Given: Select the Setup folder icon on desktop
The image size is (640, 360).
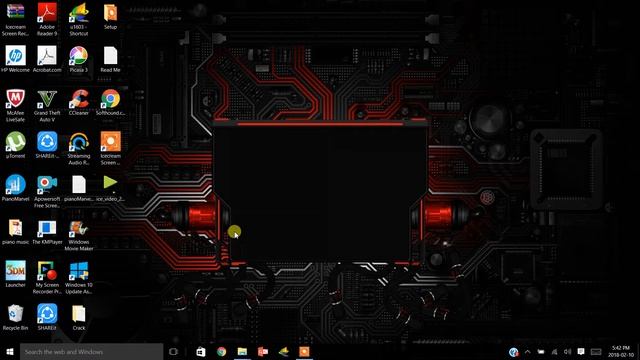Looking at the screenshot, I should tap(110, 16).
